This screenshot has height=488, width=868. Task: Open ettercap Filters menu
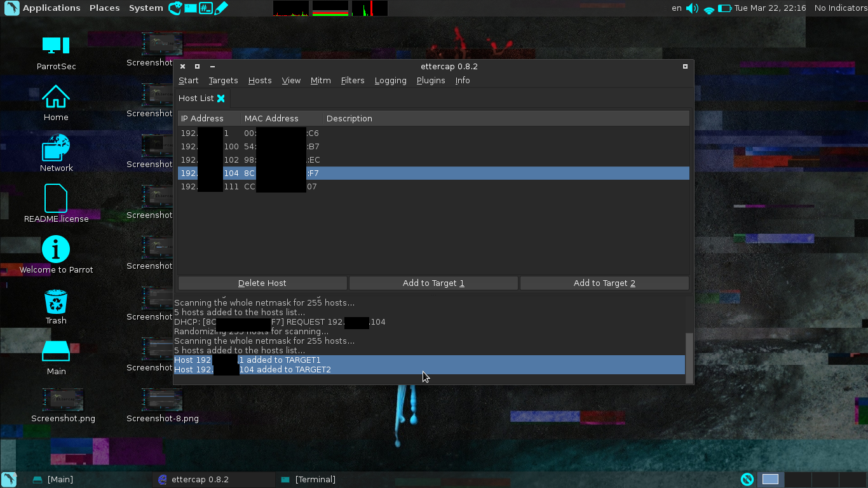click(x=353, y=81)
